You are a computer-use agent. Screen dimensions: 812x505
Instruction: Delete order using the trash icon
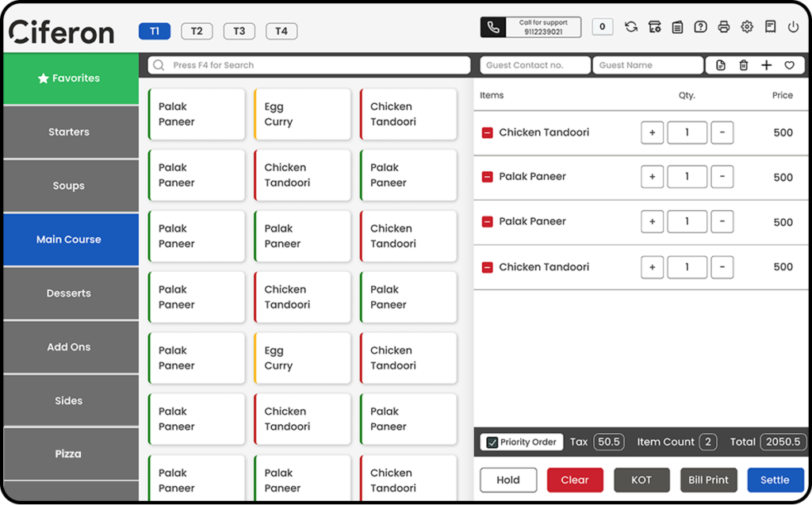[x=743, y=65]
